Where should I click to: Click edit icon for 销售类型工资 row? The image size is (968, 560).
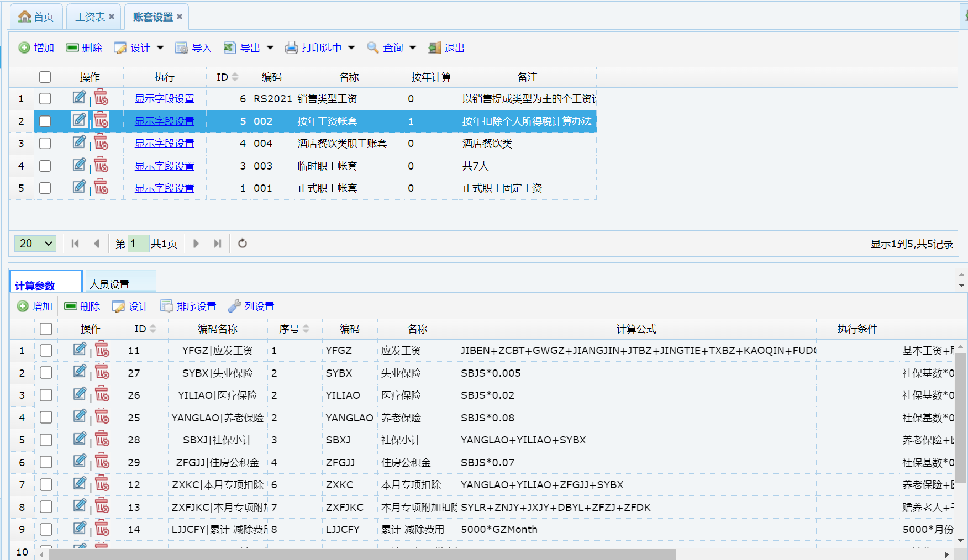(80, 98)
